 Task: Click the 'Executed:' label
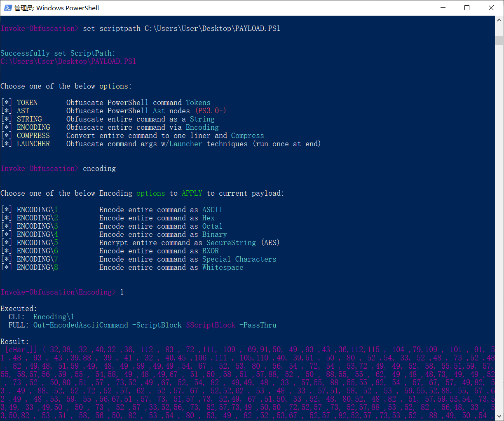click(19, 309)
